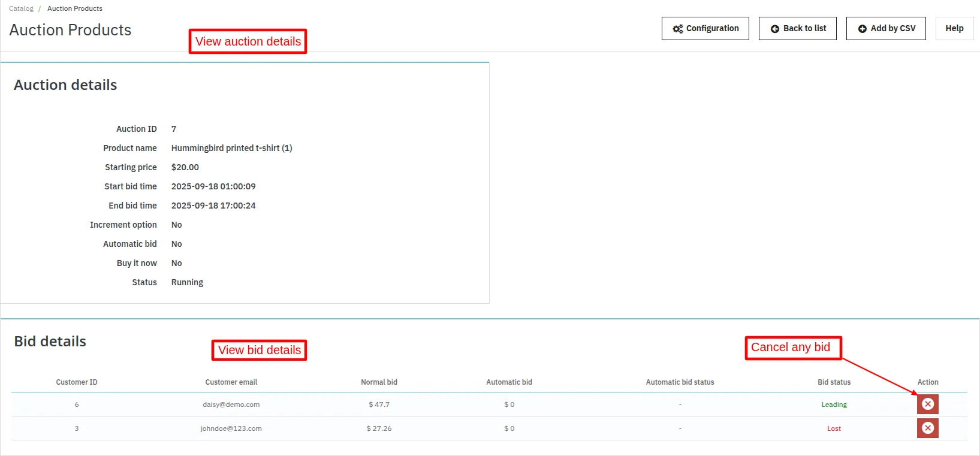Click the Starting price label
The height and width of the screenshot is (456, 980).
(131, 167)
